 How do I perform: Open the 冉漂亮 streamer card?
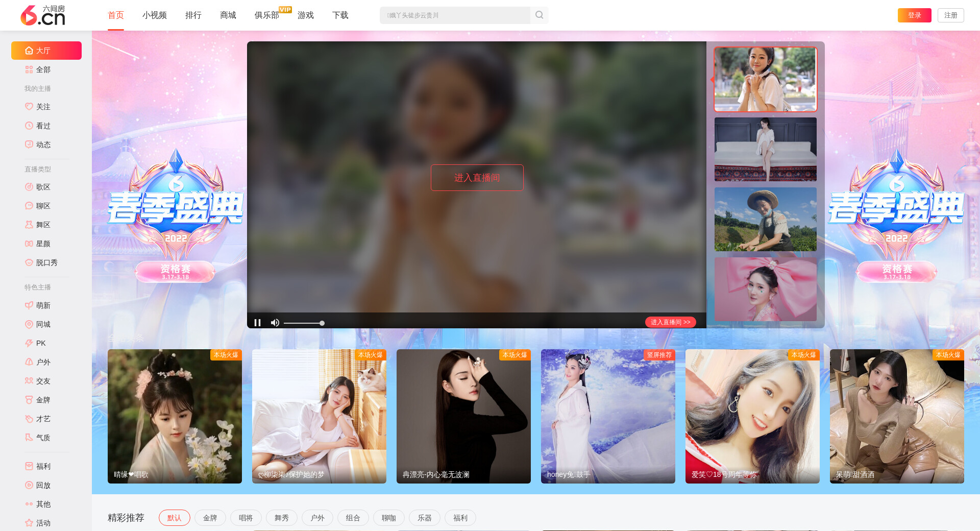tap(463, 416)
